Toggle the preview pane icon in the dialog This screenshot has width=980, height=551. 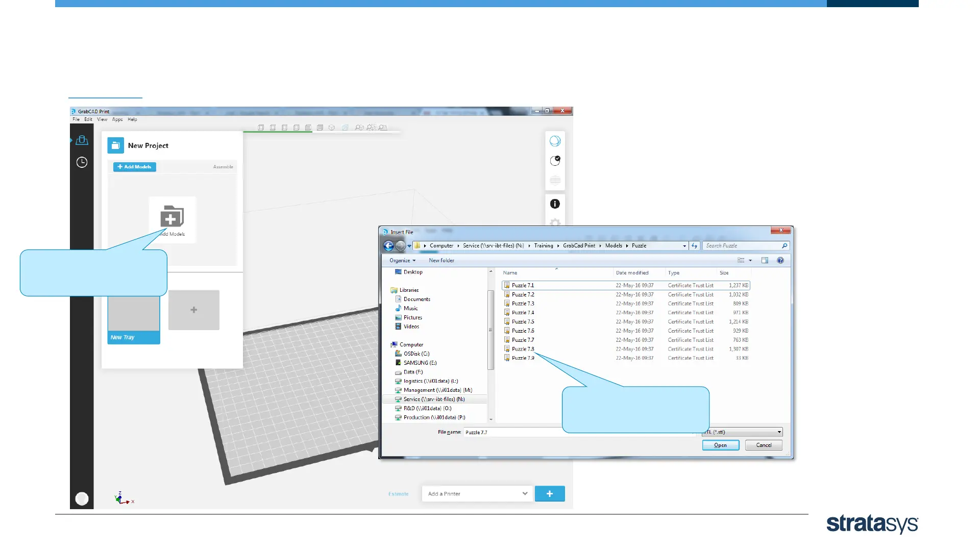pos(765,260)
